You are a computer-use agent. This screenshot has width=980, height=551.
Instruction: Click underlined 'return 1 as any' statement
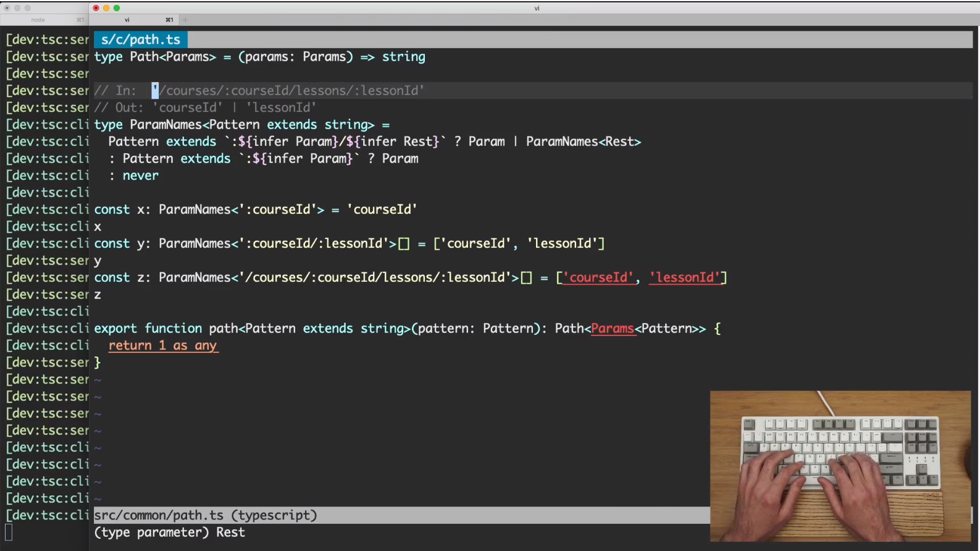[x=163, y=346]
